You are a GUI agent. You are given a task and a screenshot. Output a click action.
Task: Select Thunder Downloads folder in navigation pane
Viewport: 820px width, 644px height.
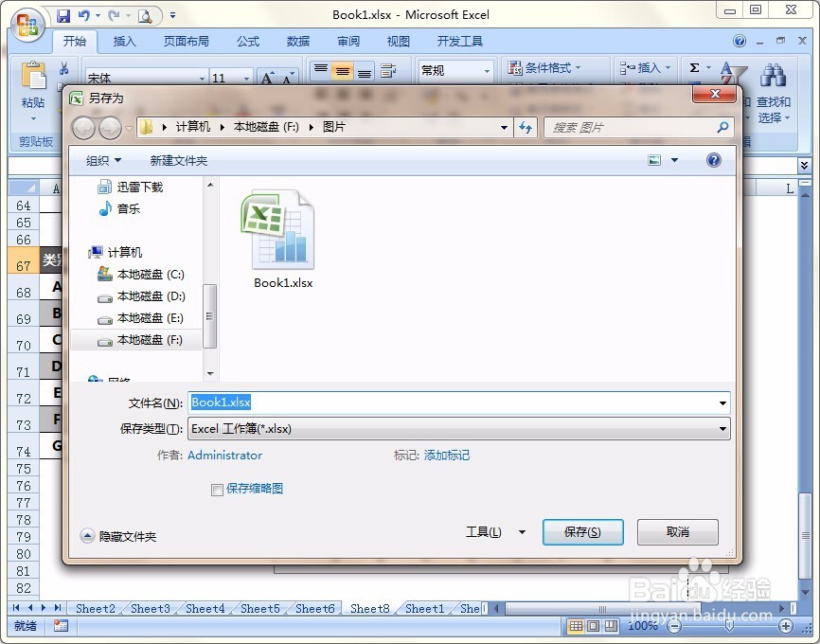pos(131,187)
